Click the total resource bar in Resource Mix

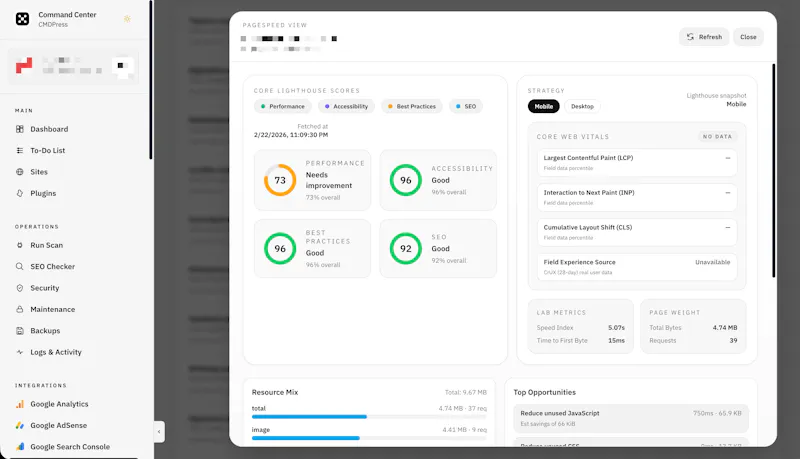click(x=369, y=417)
